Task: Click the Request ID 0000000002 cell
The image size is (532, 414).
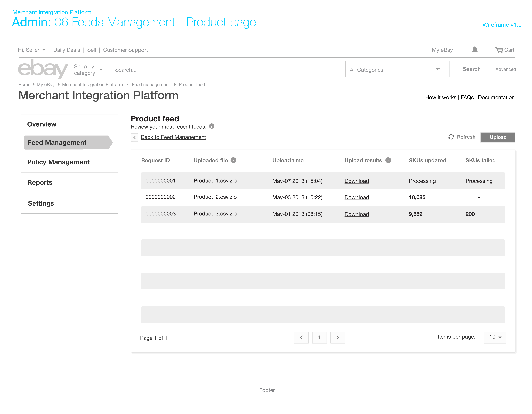Action: 161,197
